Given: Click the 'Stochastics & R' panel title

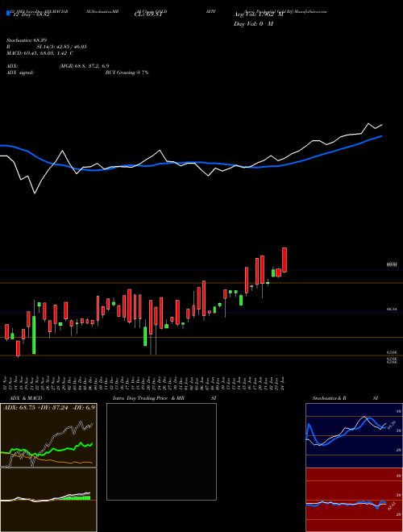Looking at the screenshot, I should (x=330, y=398).
